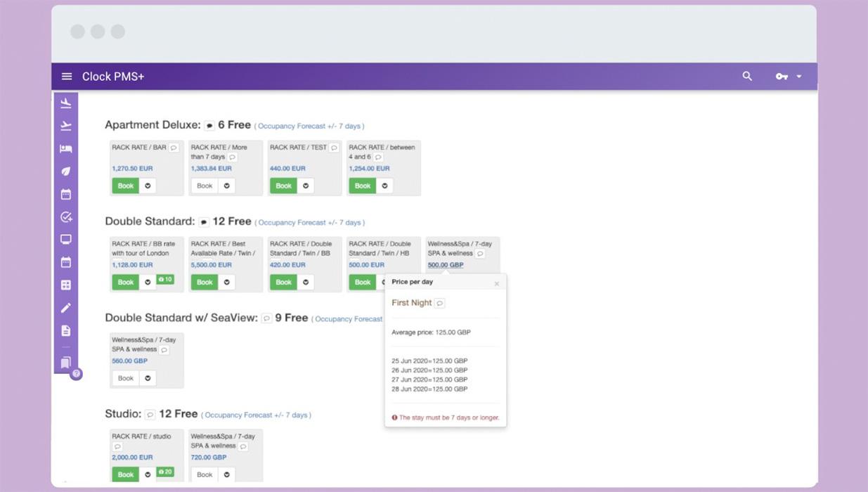Expand dropdown on between 4 and 6 card
The height and width of the screenshot is (492, 868).
384,186
